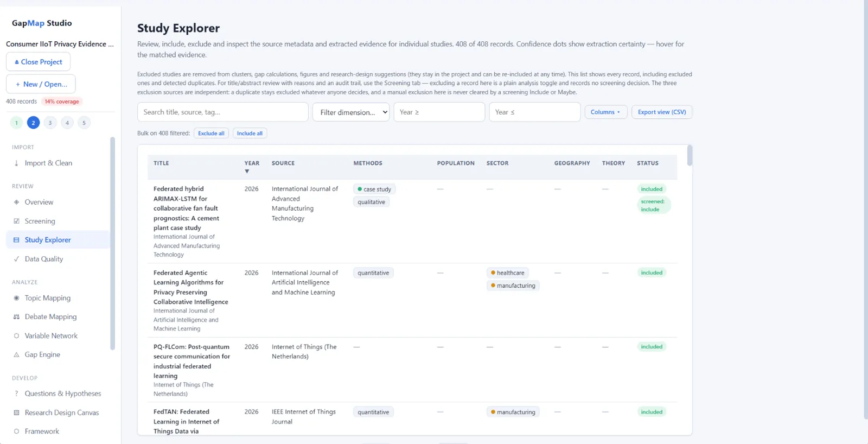868x444 pixels.
Task: Click the Questions & Hypotheses question-mark icon
Action: 16,394
